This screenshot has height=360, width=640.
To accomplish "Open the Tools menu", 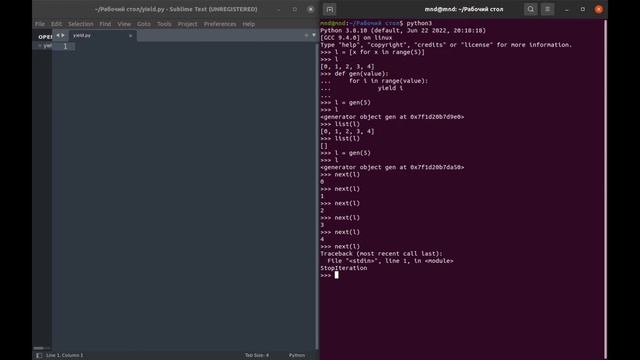I will pos(164,24).
